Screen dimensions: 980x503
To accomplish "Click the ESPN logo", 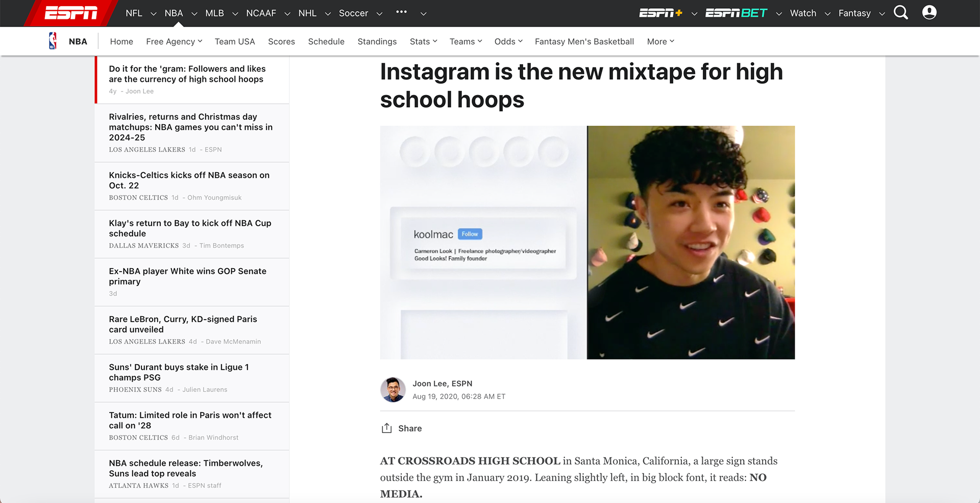I will pos(71,13).
